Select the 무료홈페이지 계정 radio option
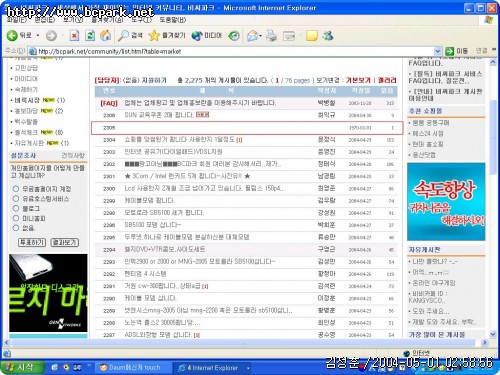The width and height of the screenshot is (500, 375). [x=16, y=189]
